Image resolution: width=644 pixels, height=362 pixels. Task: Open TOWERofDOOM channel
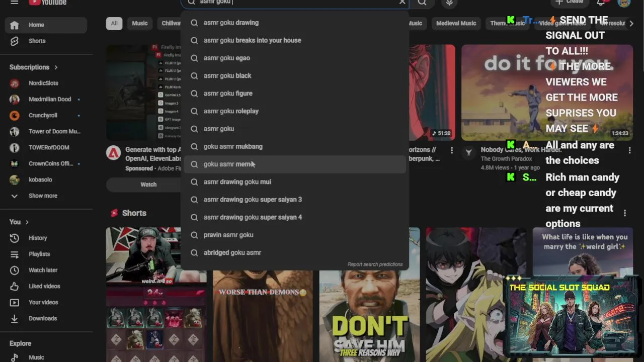pyautogui.click(x=46, y=147)
